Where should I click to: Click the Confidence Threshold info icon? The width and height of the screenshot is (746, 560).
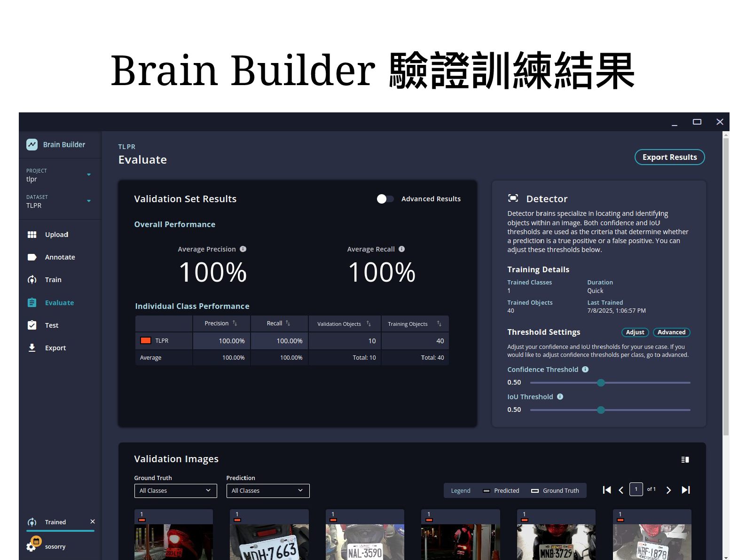[x=585, y=370]
